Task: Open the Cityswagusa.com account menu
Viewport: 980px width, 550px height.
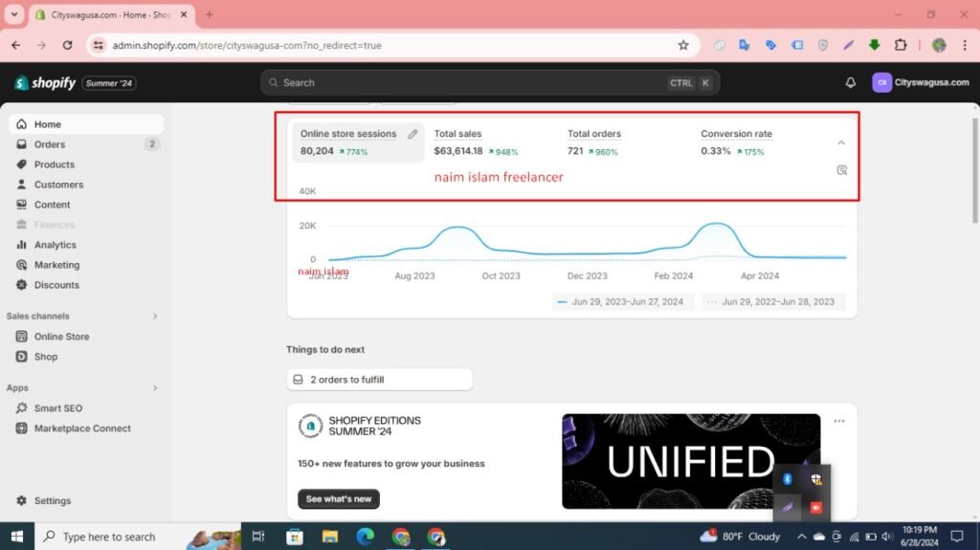Action: point(921,83)
